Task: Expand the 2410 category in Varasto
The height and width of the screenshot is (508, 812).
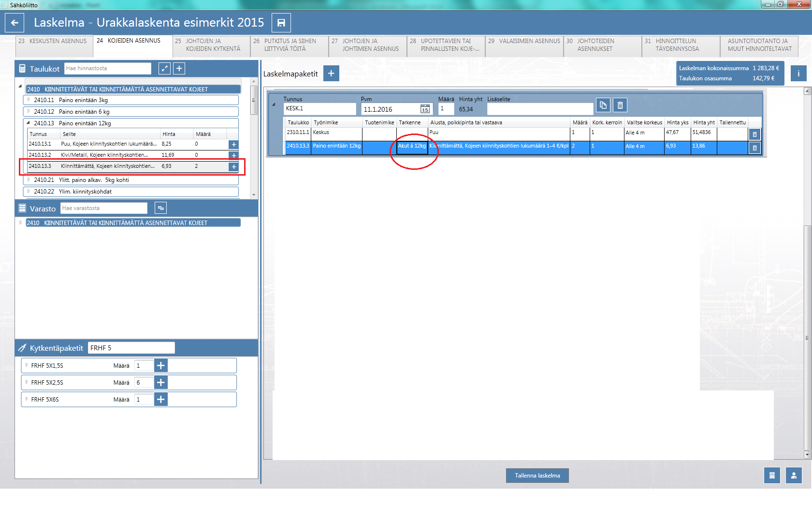Action: click(21, 223)
